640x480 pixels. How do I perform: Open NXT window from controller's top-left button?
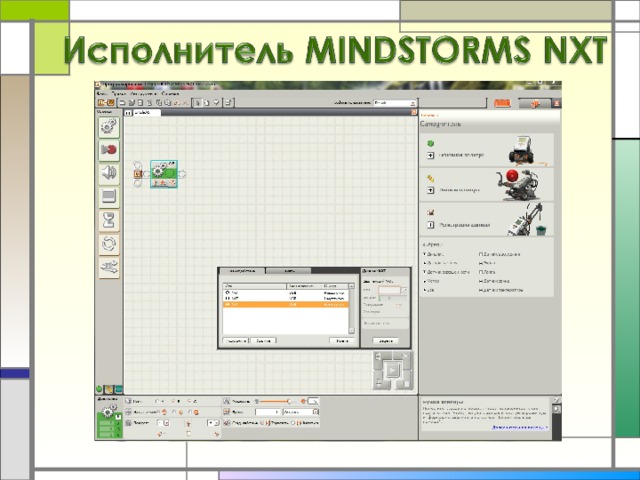coord(378,356)
